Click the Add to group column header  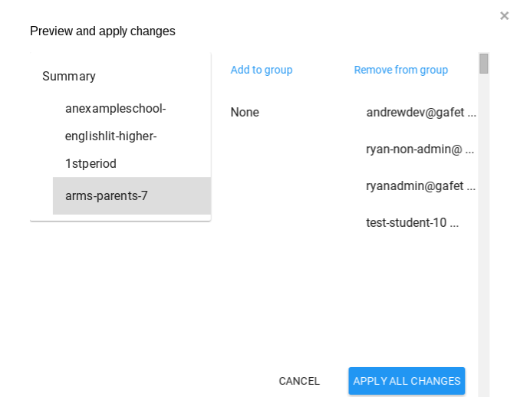coord(262,70)
